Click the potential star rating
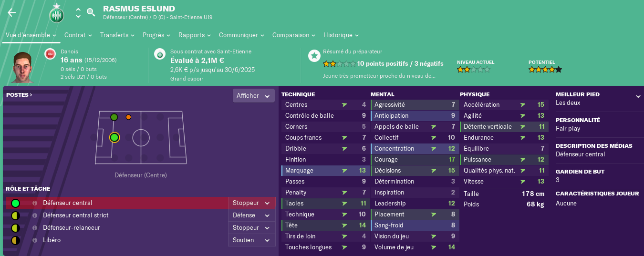644x256 pixels. tap(545, 70)
